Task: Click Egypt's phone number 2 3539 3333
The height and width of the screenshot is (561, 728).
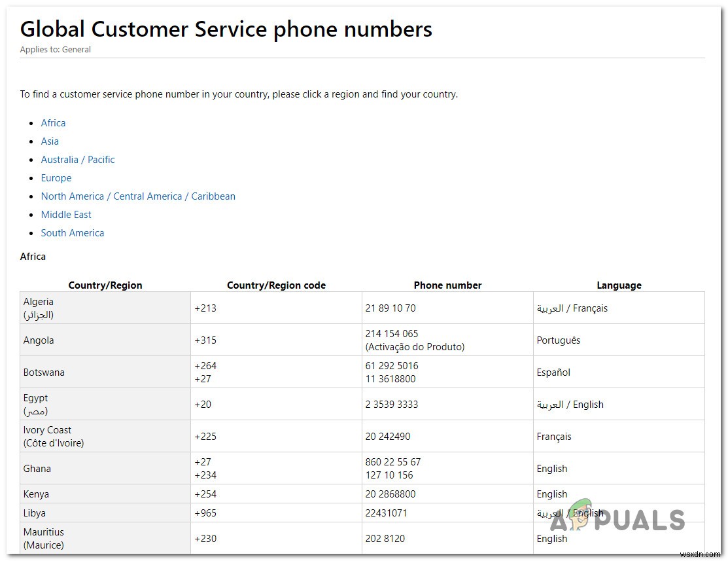Action: click(x=392, y=405)
